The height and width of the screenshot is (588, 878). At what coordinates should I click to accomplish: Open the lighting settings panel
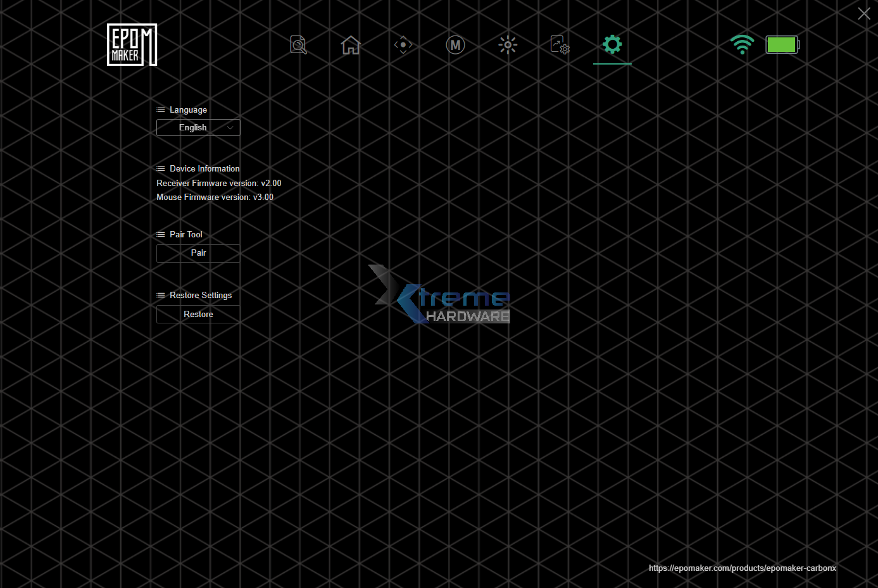tap(507, 45)
